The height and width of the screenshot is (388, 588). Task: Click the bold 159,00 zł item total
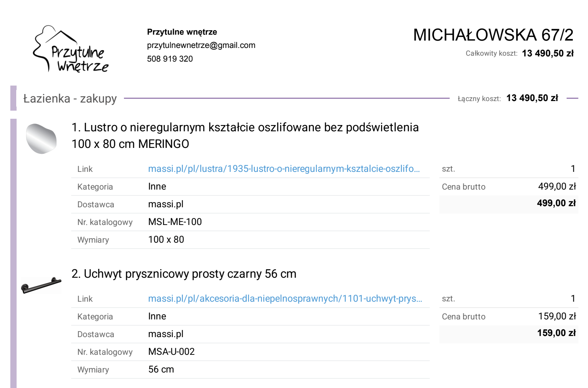pyautogui.click(x=556, y=333)
